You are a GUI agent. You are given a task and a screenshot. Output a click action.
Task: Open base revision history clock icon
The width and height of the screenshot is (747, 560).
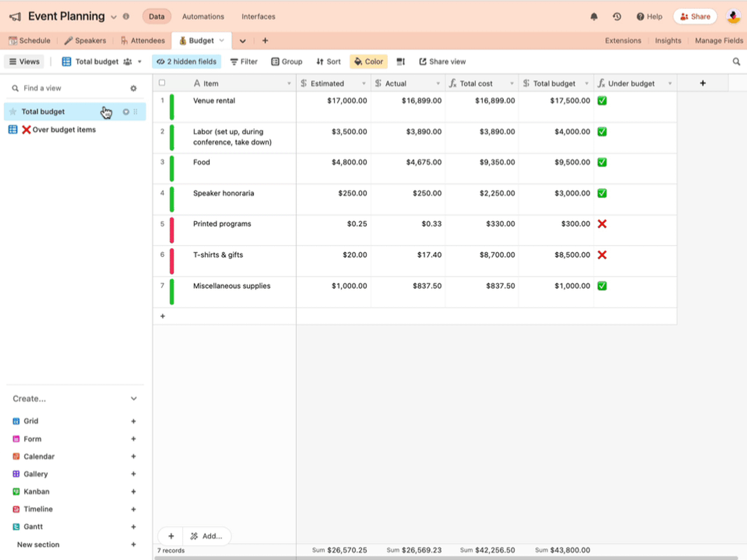(617, 17)
